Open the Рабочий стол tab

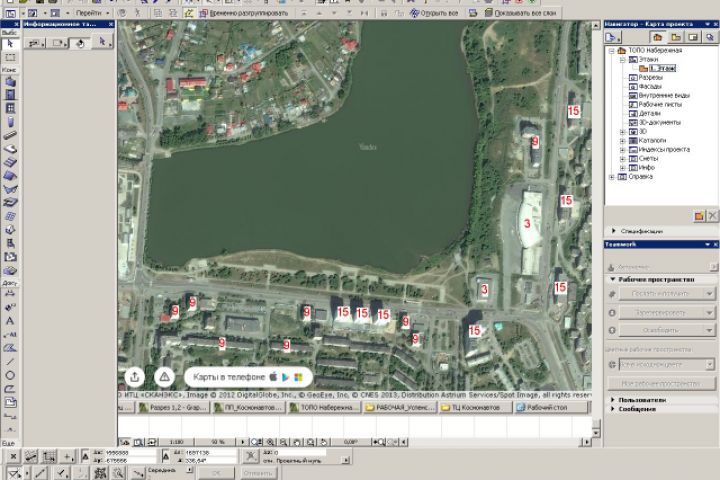[x=551, y=407]
